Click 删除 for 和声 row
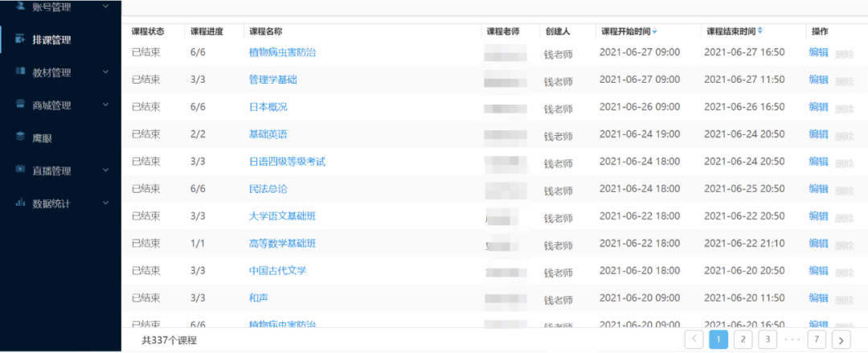Viewport: 868px width, 353px height. point(844,300)
